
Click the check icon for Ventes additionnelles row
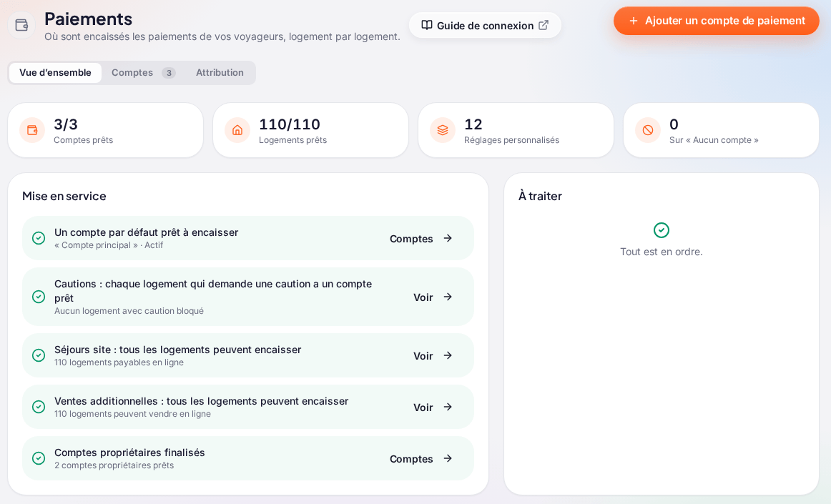[39, 407]
